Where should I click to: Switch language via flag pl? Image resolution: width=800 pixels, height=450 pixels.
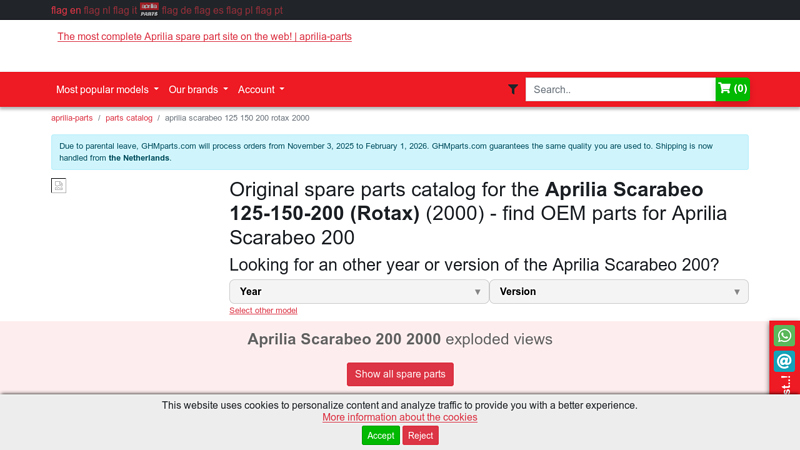click(x=239, y=10)
